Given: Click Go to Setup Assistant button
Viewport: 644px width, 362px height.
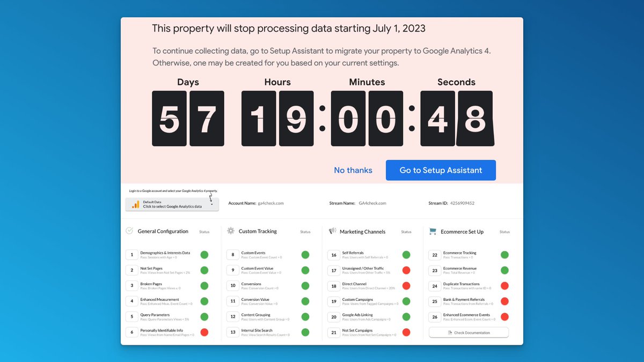Looking at the screenshot, I should tap(441, 170).
